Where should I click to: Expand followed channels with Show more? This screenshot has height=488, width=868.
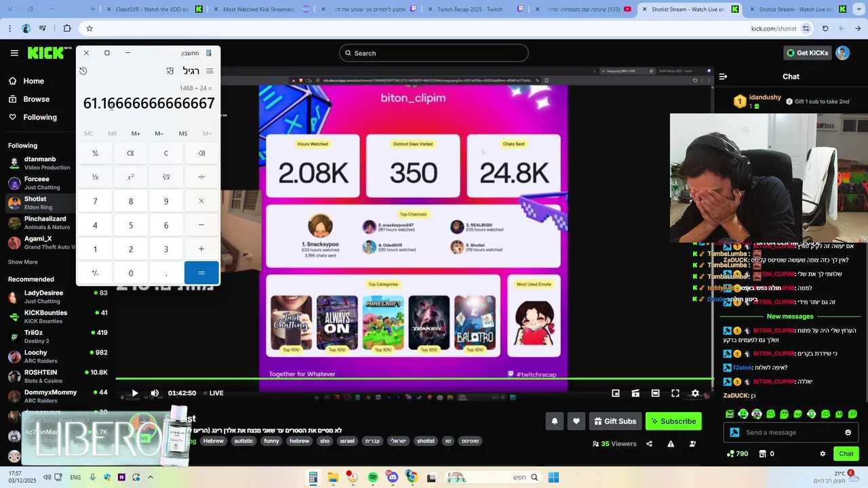(x=23, y=262)
